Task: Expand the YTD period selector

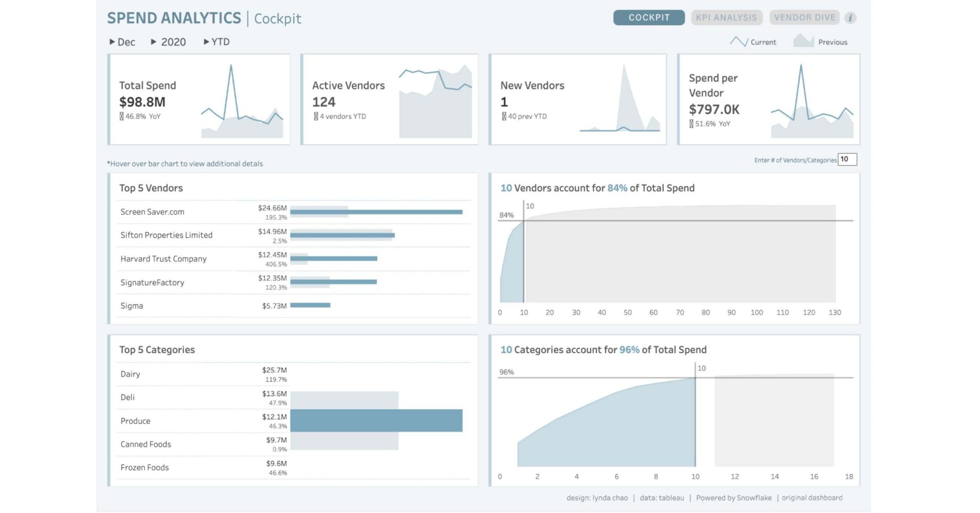Action: coord(216,42)
